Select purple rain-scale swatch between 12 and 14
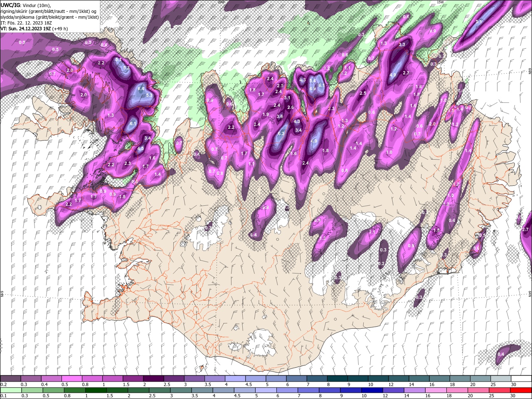The width and height of the screenshot is (532, 399). click(x=393, y=390)
